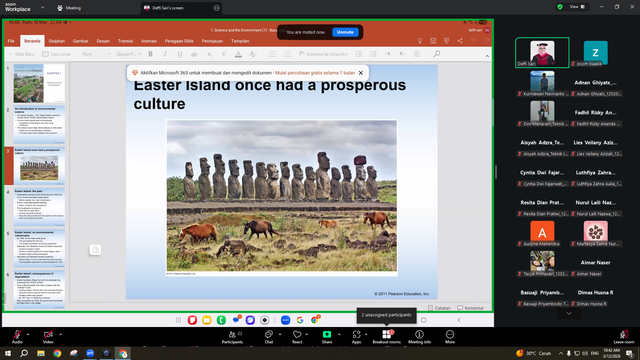Click the blue Unmute button
640x360 pixels.
click(x=345, y=32)
